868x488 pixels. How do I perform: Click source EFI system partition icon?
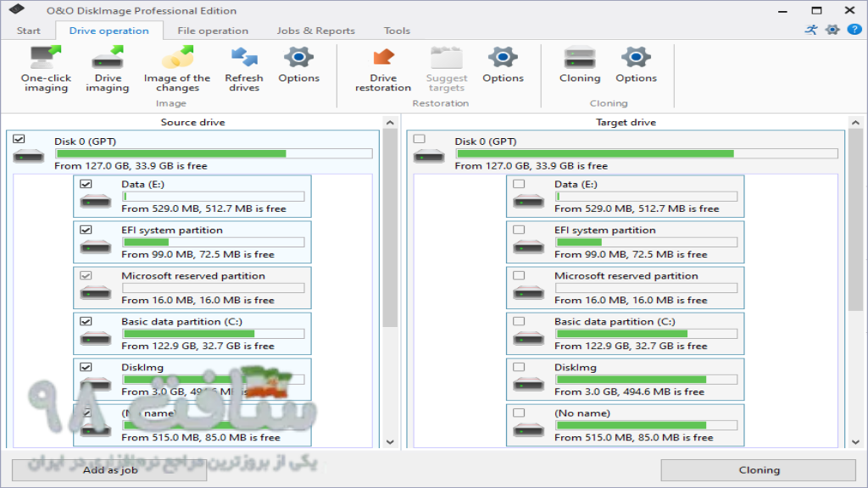pos(95,247)
